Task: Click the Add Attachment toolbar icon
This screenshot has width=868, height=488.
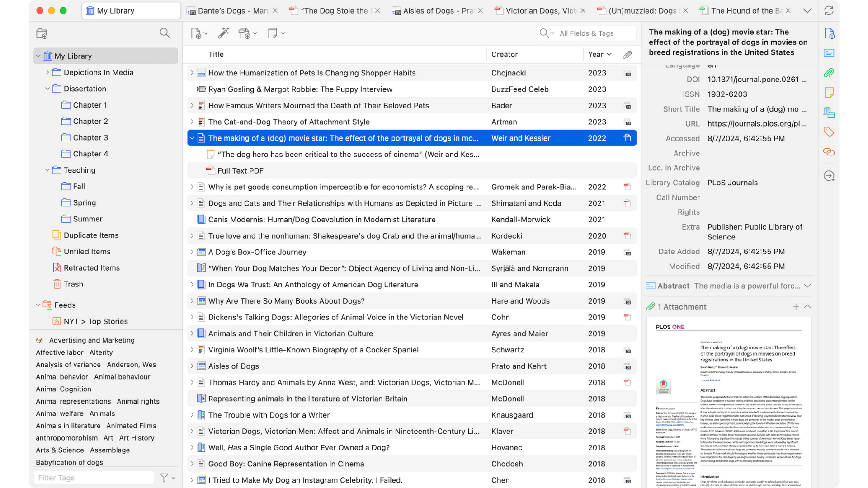Action: point(245,33)
